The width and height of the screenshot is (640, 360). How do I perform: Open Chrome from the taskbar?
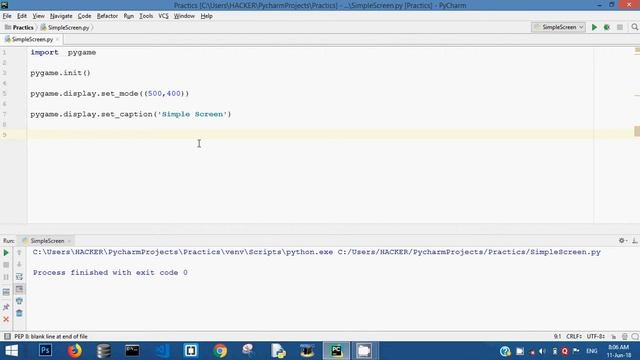(220, 351)
